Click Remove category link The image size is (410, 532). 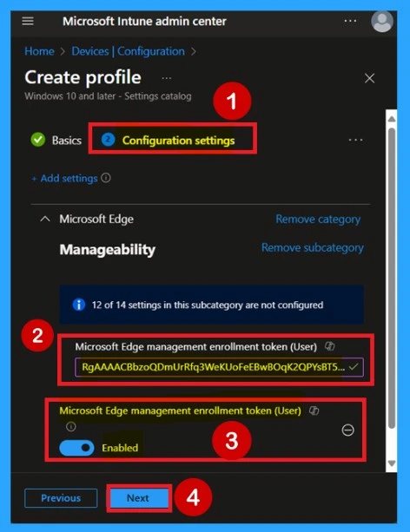tap(318, 220)
